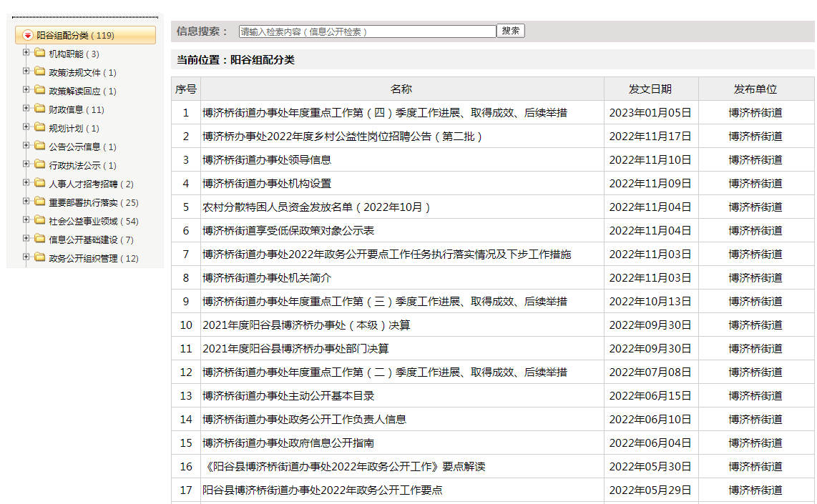Click the date 2022年11月17日 cell
Screen dimensions: 817x504
point(650,137)
